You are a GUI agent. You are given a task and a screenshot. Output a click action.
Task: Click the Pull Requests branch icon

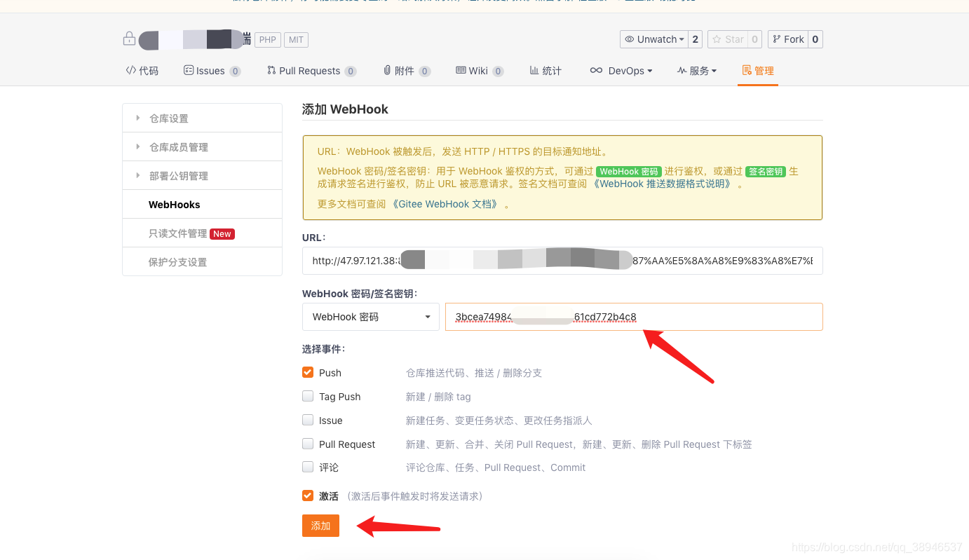point(271,70)
